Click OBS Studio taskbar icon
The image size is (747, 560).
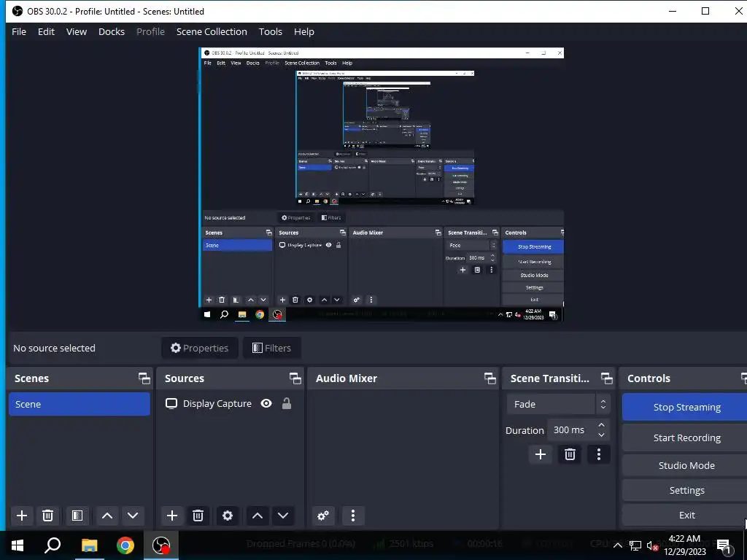[161, 545]
